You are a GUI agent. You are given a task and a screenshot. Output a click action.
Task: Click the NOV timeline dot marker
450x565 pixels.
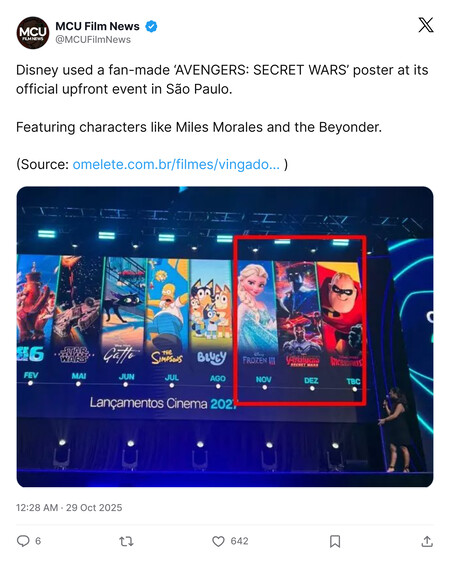265,387
